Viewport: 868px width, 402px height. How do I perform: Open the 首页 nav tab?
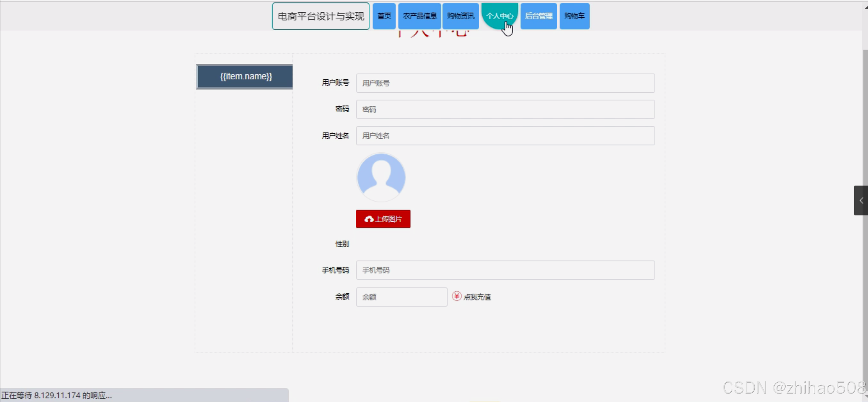[x=384, y=16]
